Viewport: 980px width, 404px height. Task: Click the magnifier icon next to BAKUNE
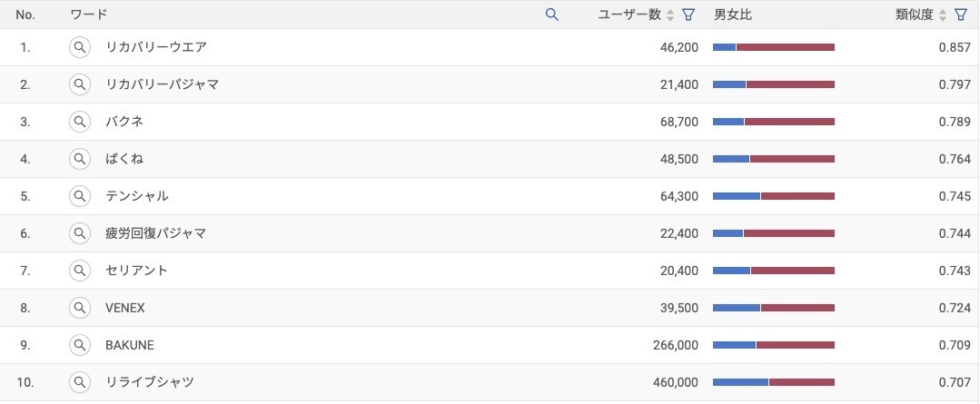pyautogui.click(x=80, y=345)
